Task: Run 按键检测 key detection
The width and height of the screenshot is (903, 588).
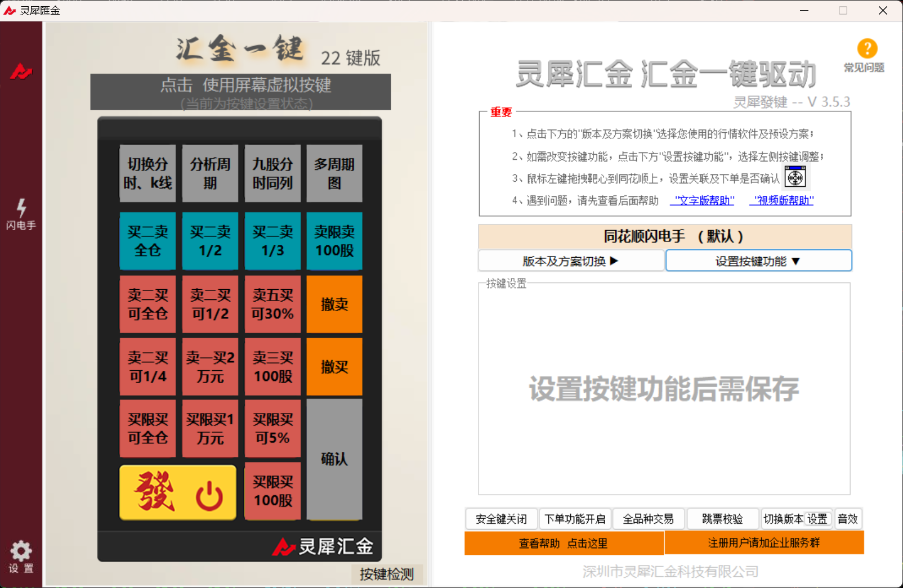Action: click(x=386, y=574)
